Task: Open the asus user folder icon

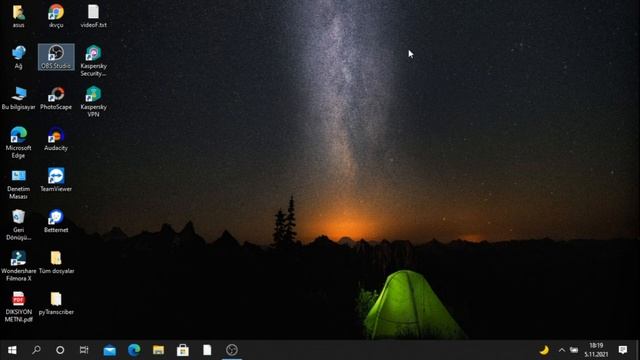Action: [x=18, y=16]
